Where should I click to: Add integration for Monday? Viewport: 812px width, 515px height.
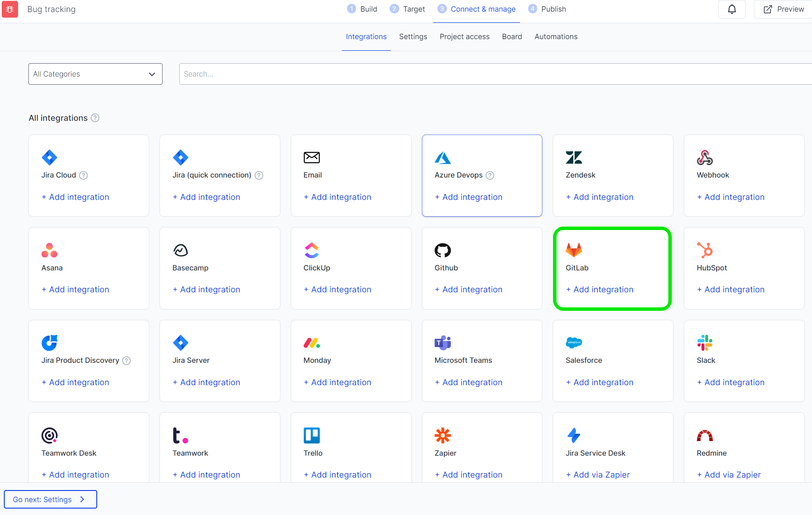tap(338, 382)
